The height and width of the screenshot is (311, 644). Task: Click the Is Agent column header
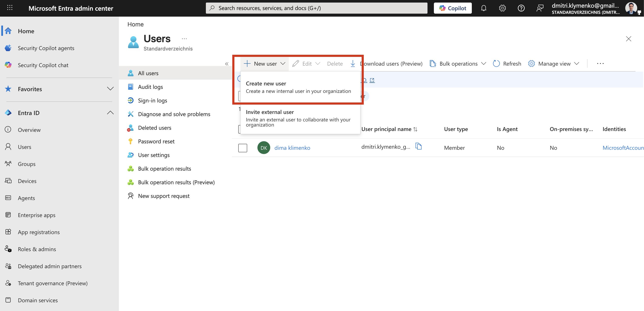(507, 129)
